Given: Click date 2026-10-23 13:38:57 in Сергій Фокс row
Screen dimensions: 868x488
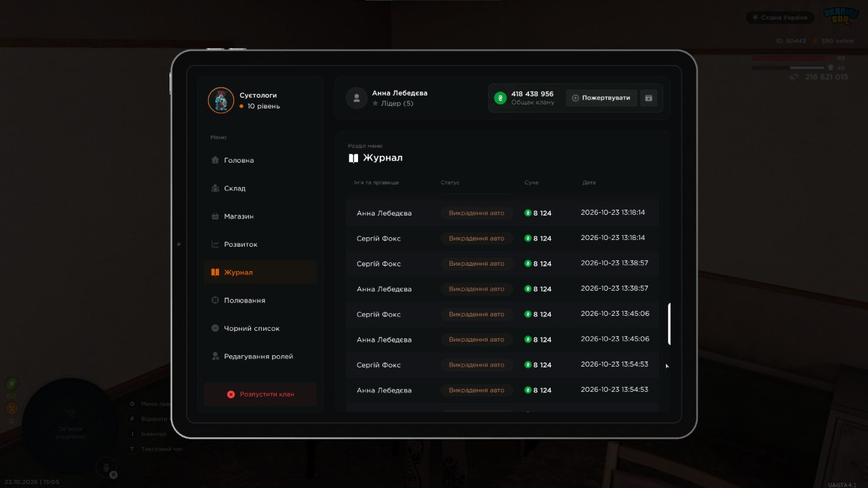Looking at the screenshot, I should click(614, 263).
